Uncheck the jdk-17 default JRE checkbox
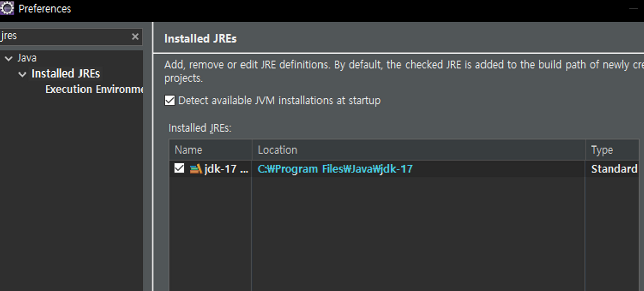This screenshot has height=291, width=644. coord(179,168)
